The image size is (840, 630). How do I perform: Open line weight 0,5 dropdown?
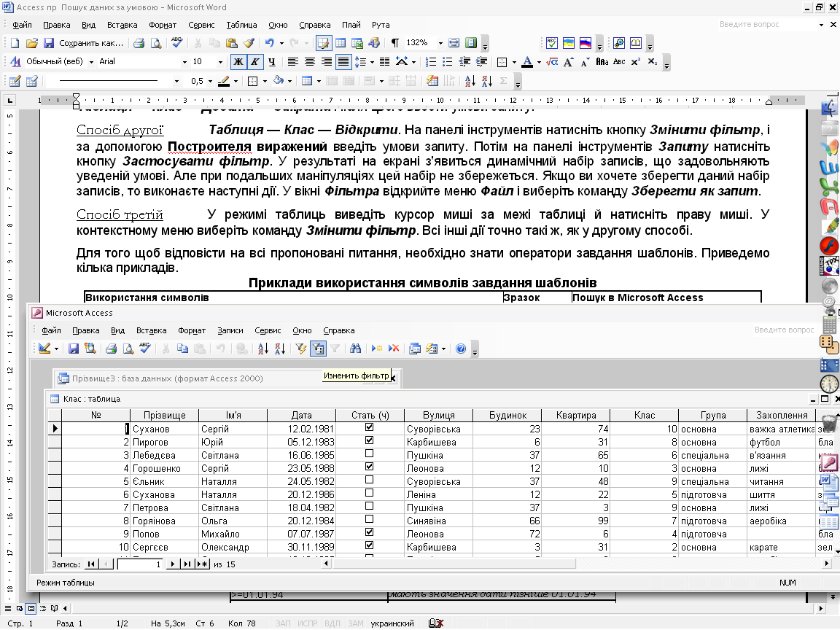coord(210,82)
